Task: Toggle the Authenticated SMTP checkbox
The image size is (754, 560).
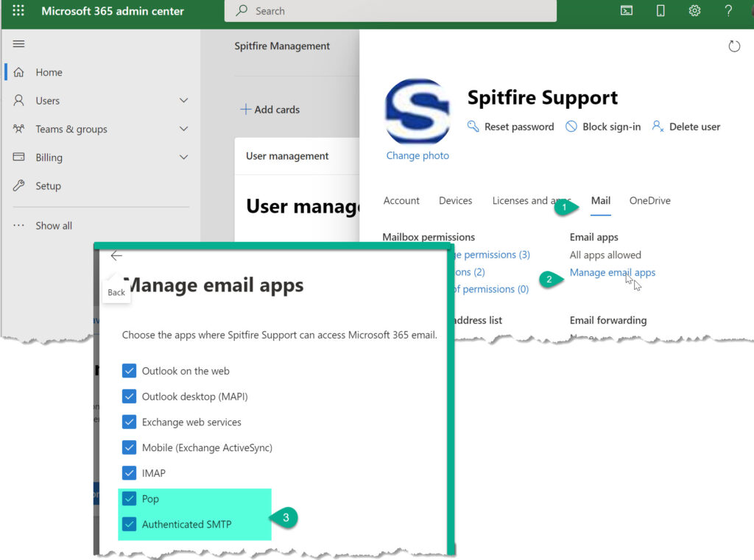Action: [129, 524]
